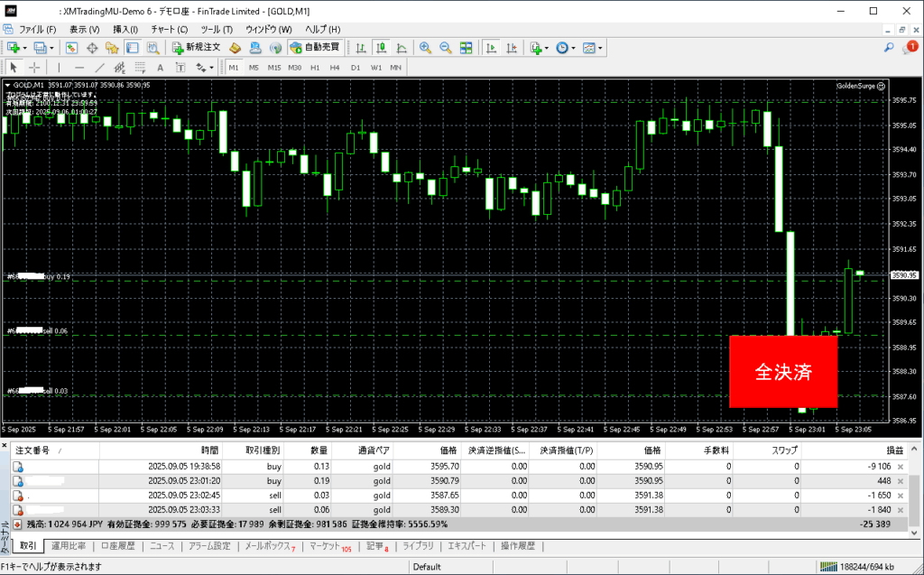Select the Text label tool (A)
This screenshot has width=924, height=575.
160,68
